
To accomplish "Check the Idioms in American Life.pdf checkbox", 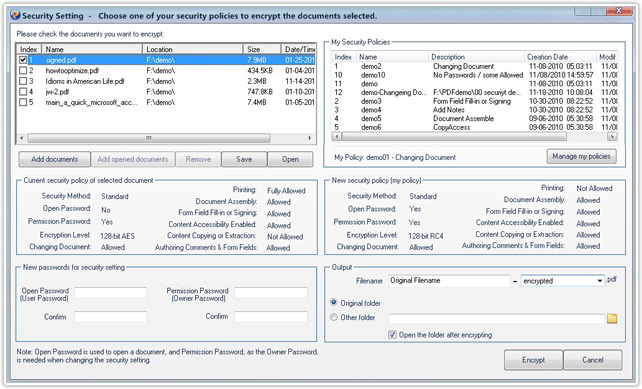I will [x=23, y=81].
